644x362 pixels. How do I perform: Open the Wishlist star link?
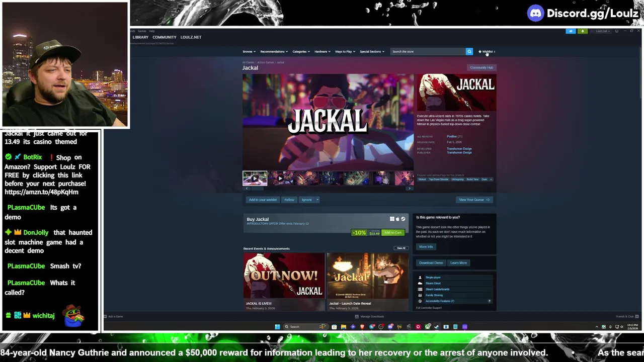487,51
